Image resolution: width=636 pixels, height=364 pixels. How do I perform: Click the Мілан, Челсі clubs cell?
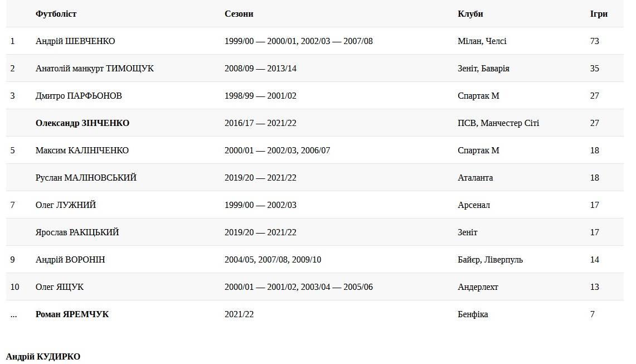pos(482,41)
